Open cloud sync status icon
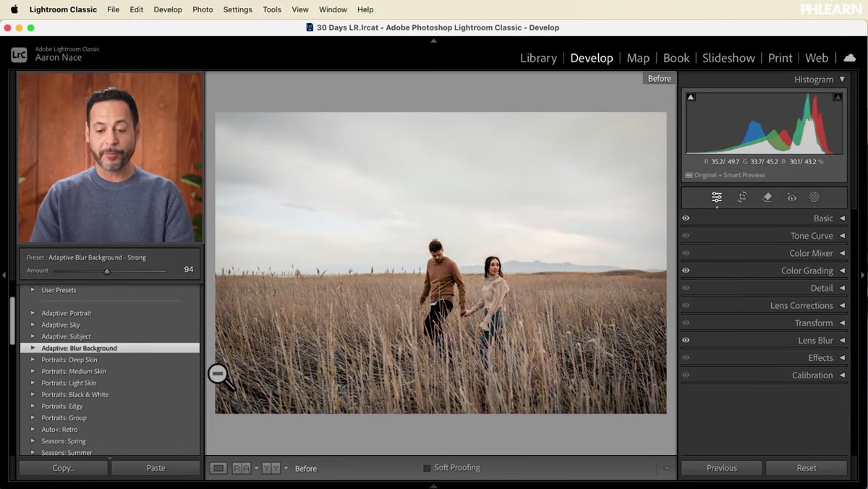 pos(850,58)
